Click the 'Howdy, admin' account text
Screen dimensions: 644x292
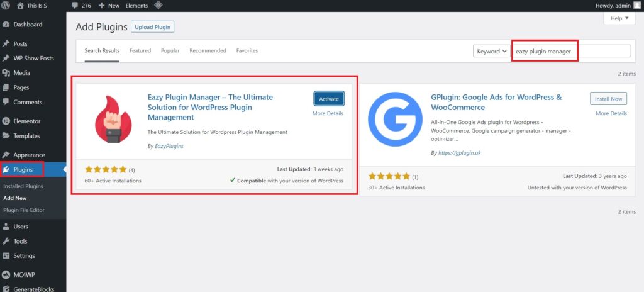[613, 6]
